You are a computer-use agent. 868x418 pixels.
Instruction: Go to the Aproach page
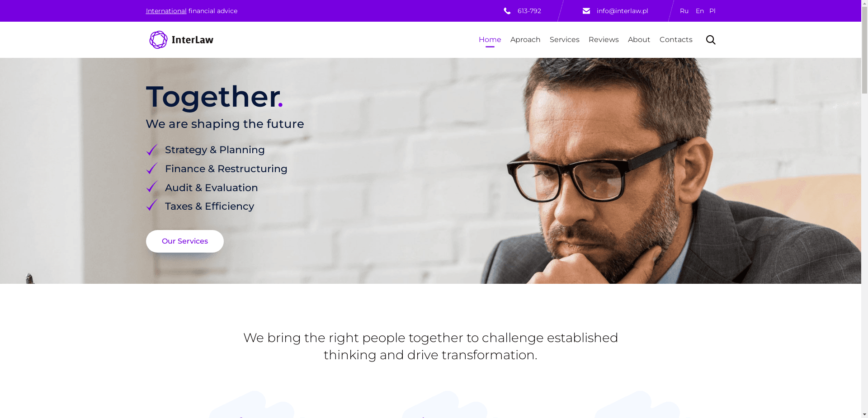tap(525, 40)
